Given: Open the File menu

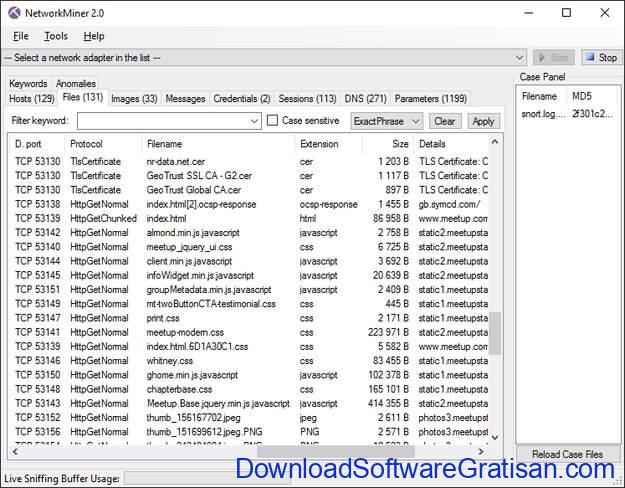Looking at the screenshot, I should coord(21,36).
